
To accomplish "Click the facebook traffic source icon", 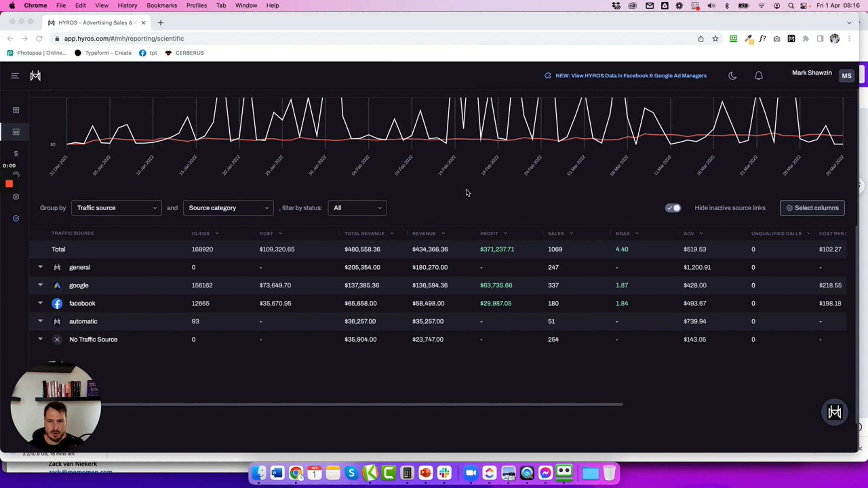I will (57, 304).
